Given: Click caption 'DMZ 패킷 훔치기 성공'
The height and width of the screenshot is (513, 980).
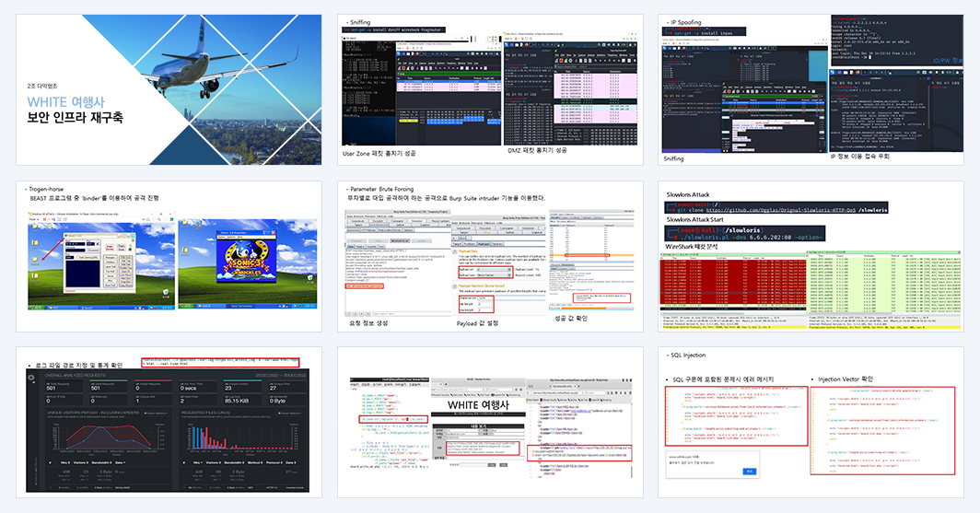Looking at the screenshot, I should click(x=537, y=151).
